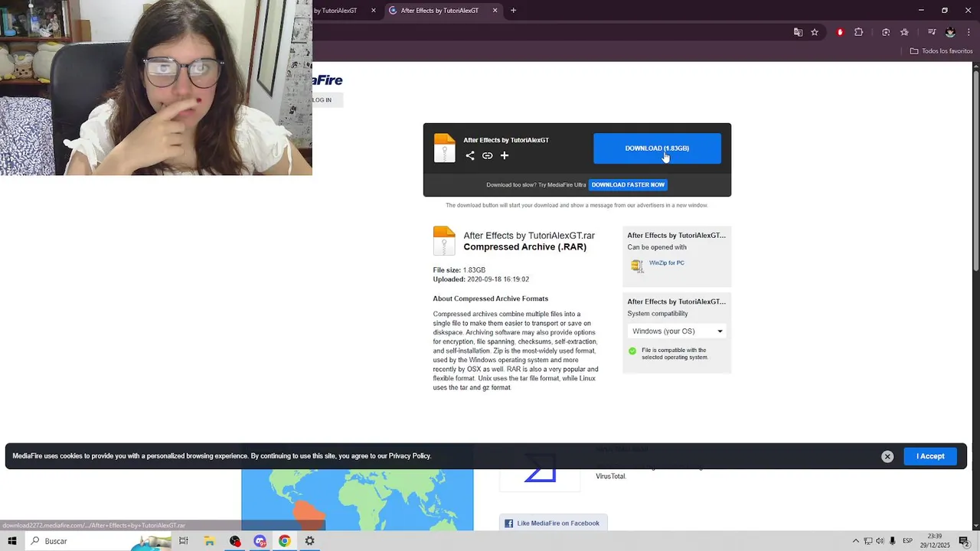
Task: Click the WinZip icon
Action: [x=637, y=266]
